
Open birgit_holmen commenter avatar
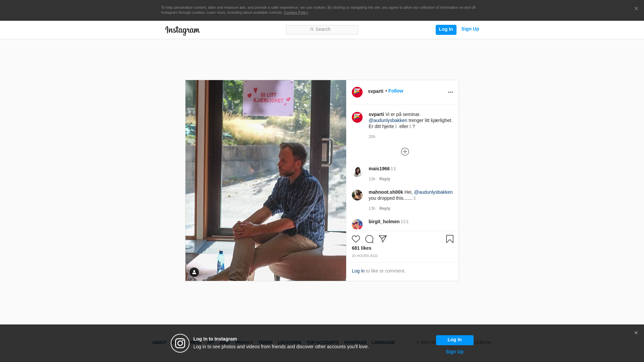coord(357,225)
